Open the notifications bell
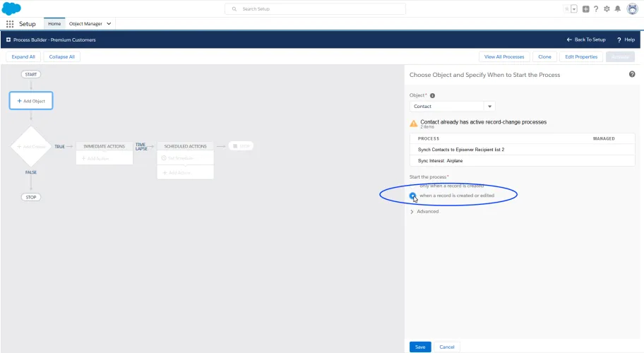This screenshot has width=644, height=353. tap(618, 9)
